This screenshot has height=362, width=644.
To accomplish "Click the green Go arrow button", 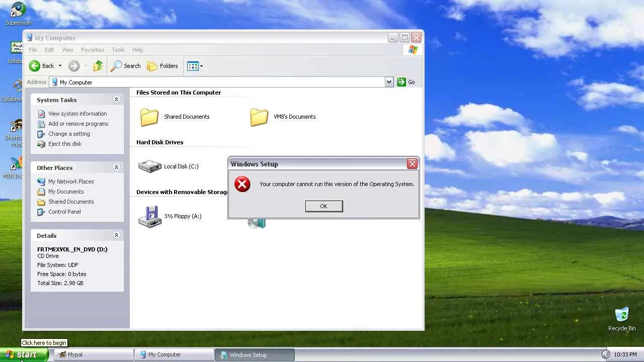I will click(x=401, y=82).
